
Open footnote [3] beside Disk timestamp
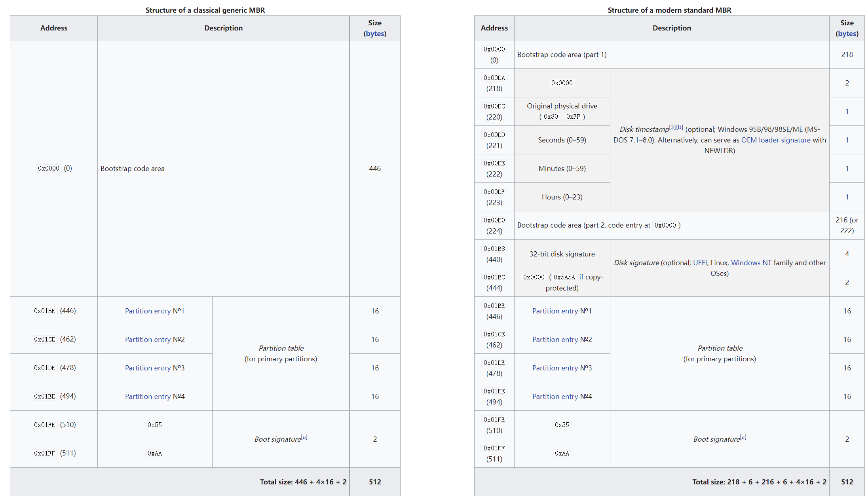(672, 127)
